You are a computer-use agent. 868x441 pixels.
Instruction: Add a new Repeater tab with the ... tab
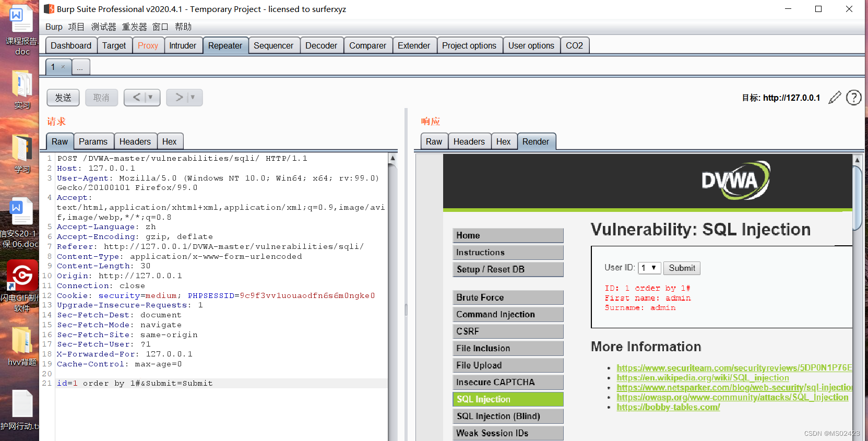pyautogui.click(x=80, y=67)
